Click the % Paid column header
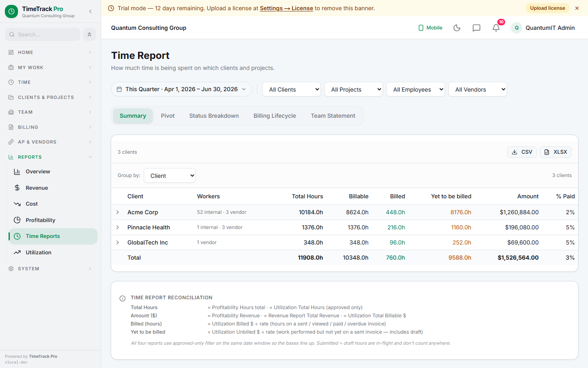This screenshot has height=368, width=588. tap(566, 196)
